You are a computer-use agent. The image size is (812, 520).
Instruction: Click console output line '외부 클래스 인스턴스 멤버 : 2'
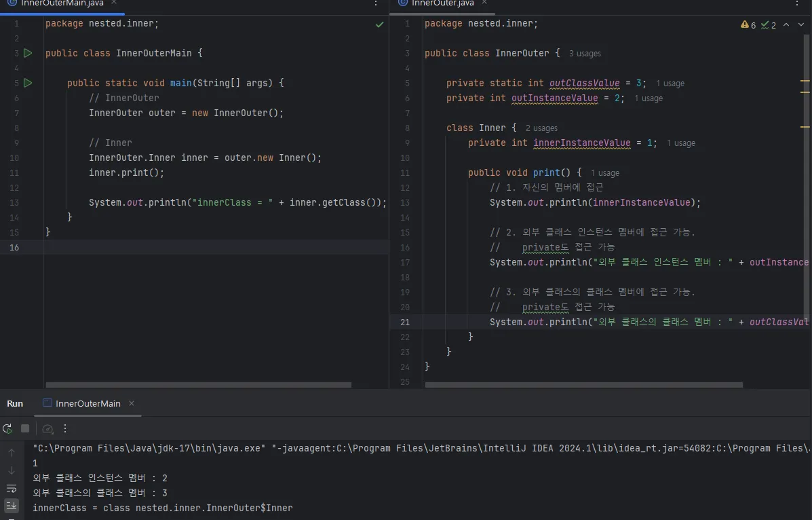(x=100, y=478)
